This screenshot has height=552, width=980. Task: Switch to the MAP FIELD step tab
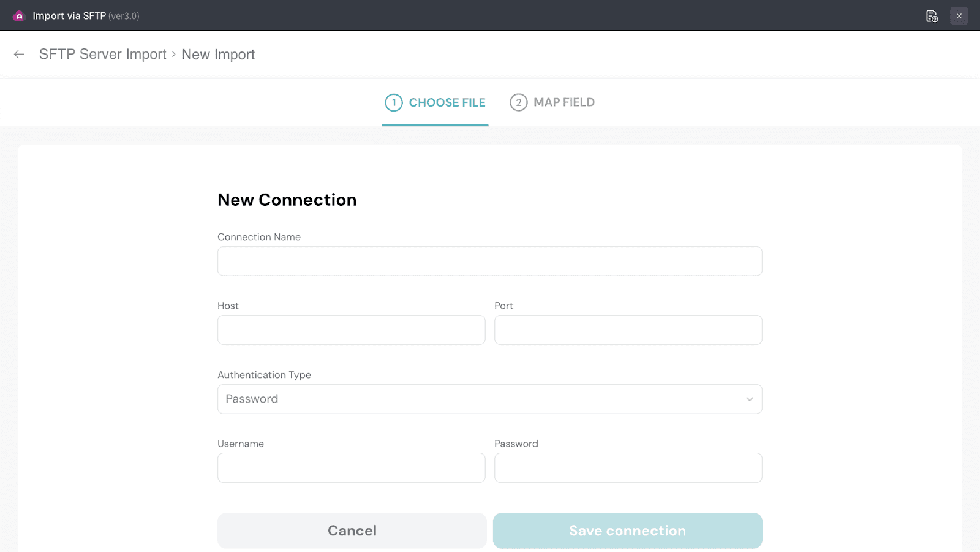click(x=563, y=102)
